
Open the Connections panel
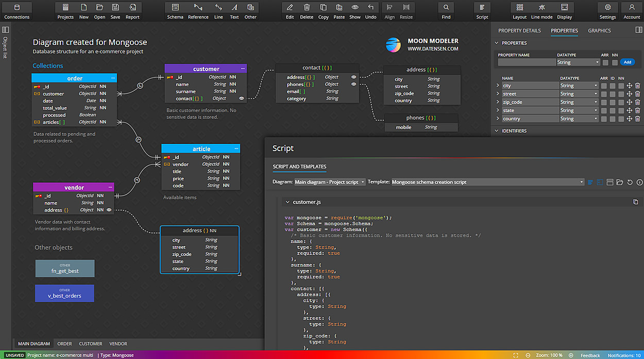tap(17, 11)
